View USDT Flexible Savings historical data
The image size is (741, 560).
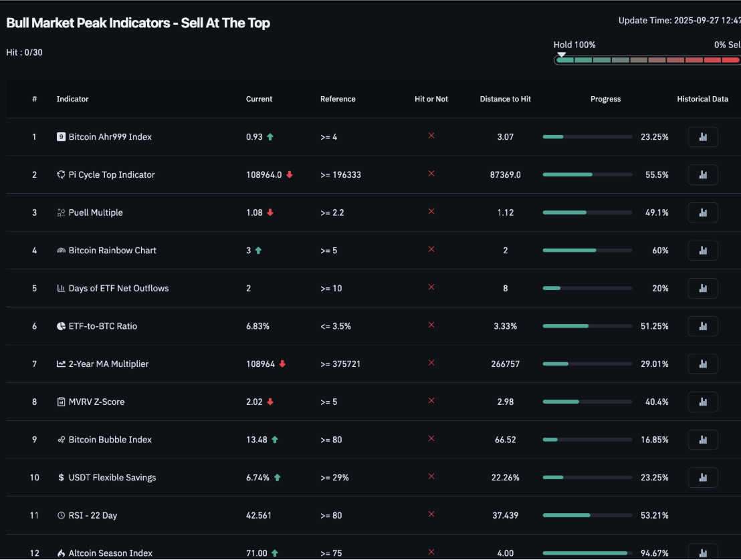pyautogui.click(x=702, y=478)
